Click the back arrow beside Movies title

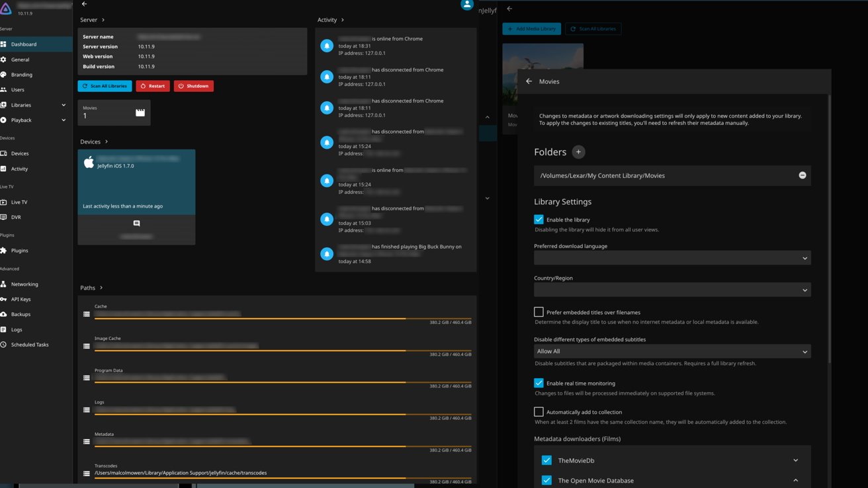529,81
